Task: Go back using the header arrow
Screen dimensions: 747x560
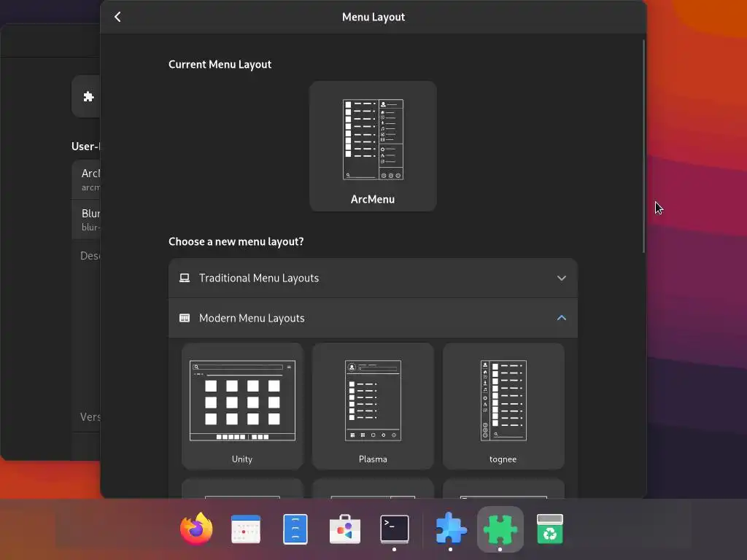Action: [117, 17]
